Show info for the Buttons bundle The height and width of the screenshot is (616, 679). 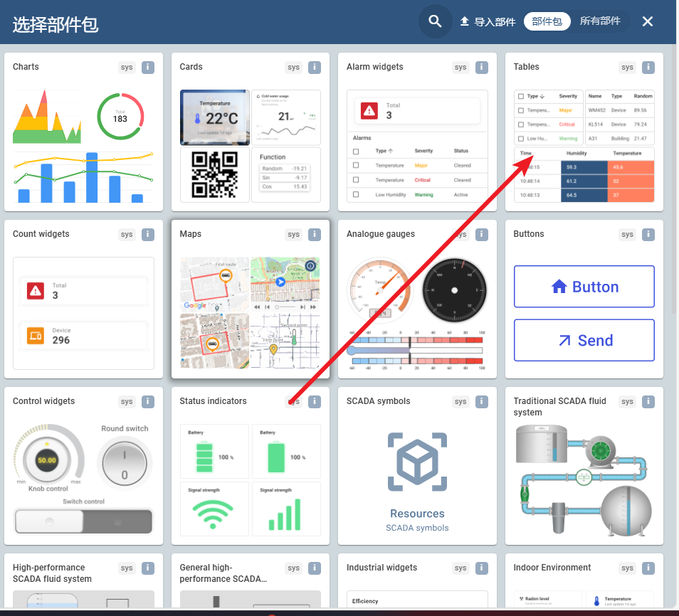pyautogui.click(x=648, y=234)
